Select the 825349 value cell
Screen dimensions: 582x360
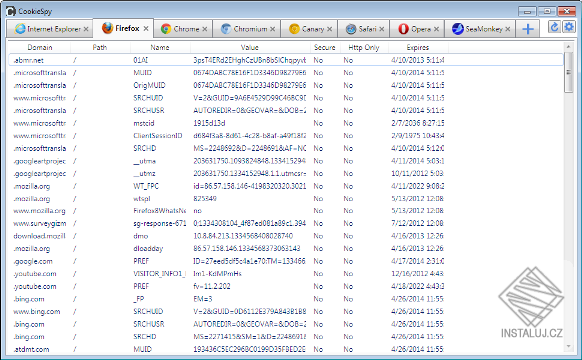[x=205, y=199]
